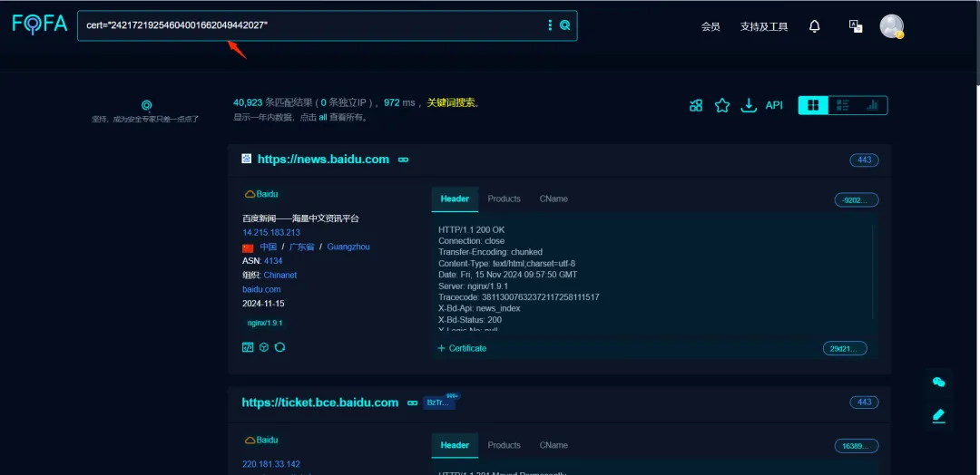Open the https://news.baidu.com link
980x475 pixels.
[x=323, y=160]
